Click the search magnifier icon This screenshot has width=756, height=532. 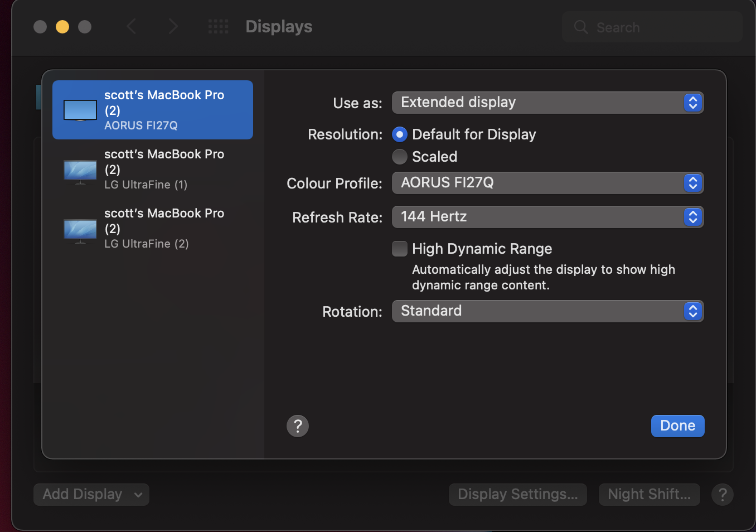[581, 27]
